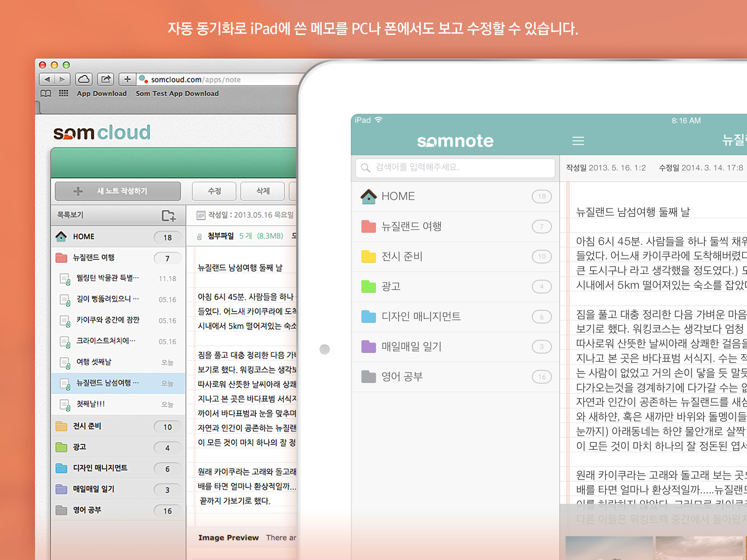
Task: Open Top Sites grid icon
Action: pyautogui.click(x=63, y=94)
